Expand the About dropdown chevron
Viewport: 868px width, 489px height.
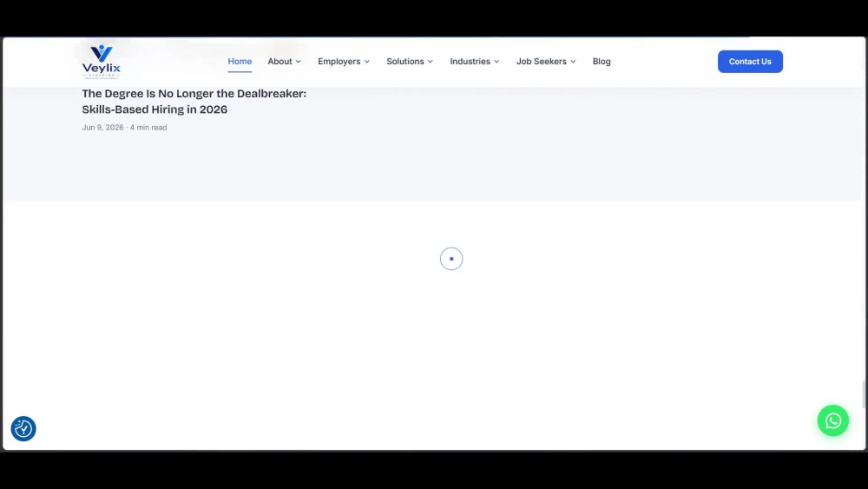tap(299, 62)
